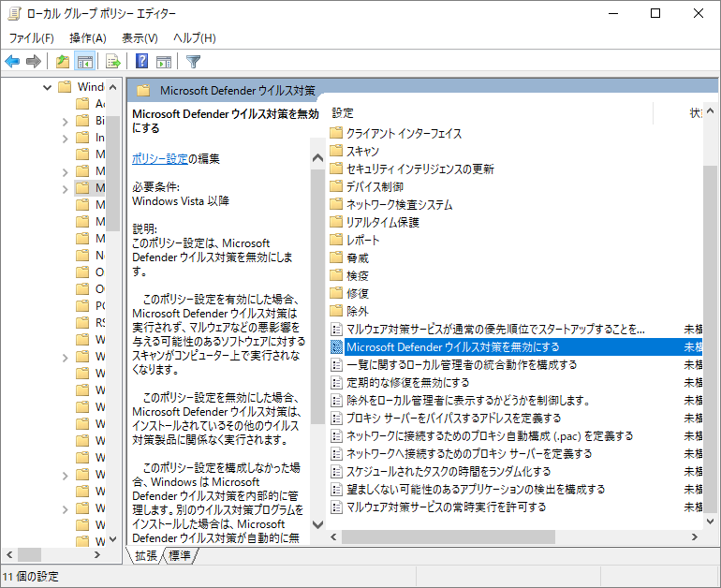This screenshot has width=721, height=588.
Task: Select マルウェア対策サービスが通常の優先順位 policy row
Action: pyautogui.click(x=516, y=330)
